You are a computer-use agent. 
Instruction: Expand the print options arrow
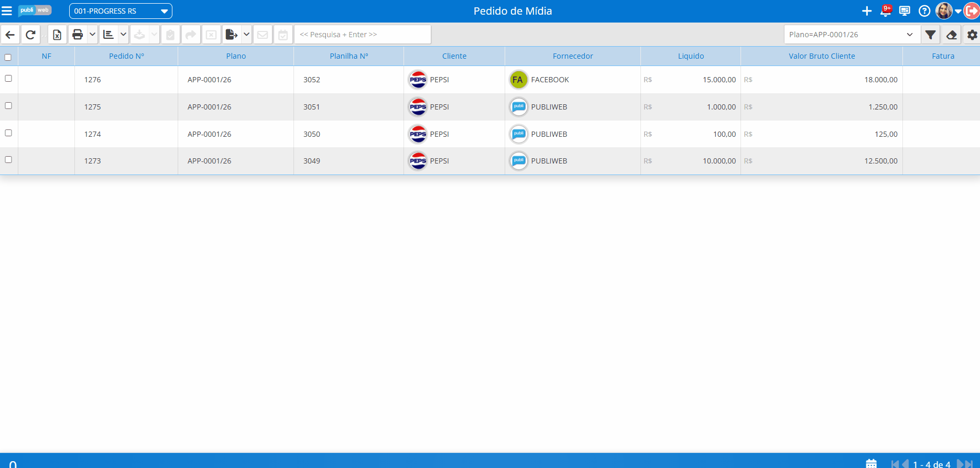tap(92, 35)
